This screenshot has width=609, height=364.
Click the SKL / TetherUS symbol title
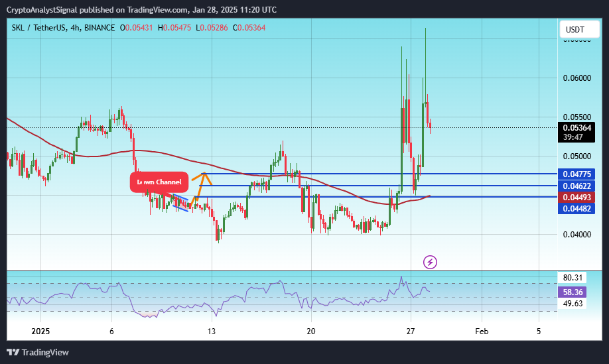38,28
